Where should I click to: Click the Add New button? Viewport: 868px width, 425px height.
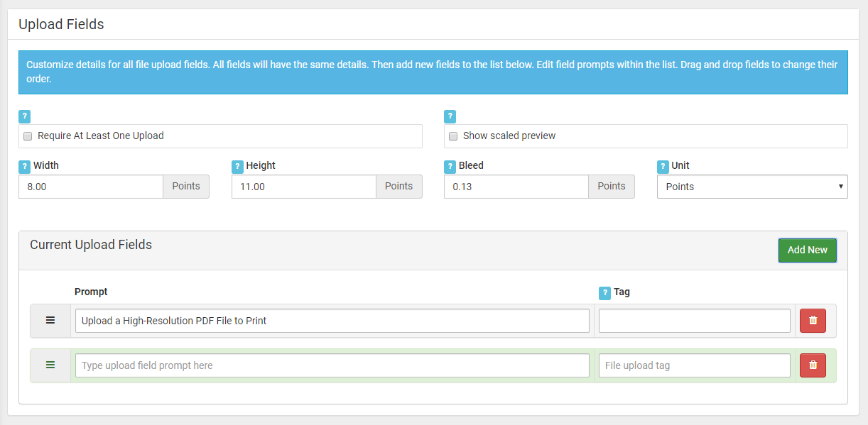tap(808, 250)
